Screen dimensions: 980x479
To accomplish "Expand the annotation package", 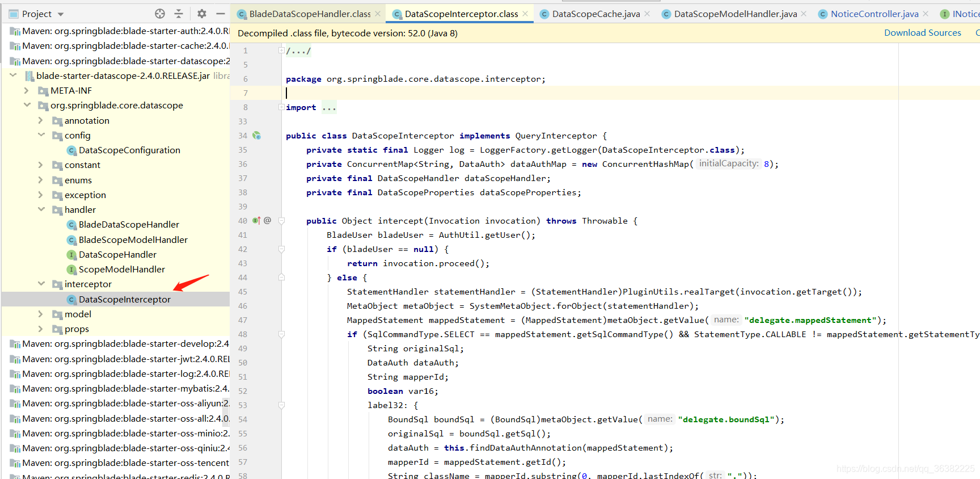I will click(41, 120).
